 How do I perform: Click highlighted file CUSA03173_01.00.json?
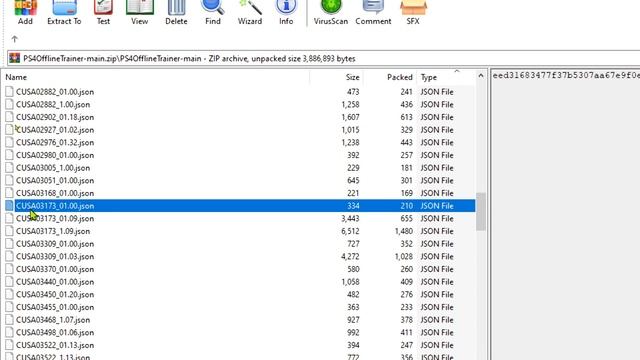point(55,206)
